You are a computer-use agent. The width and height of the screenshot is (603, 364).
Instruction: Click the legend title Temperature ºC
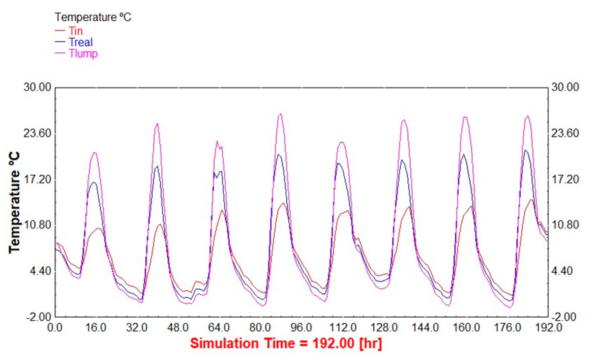coord(93,17)
